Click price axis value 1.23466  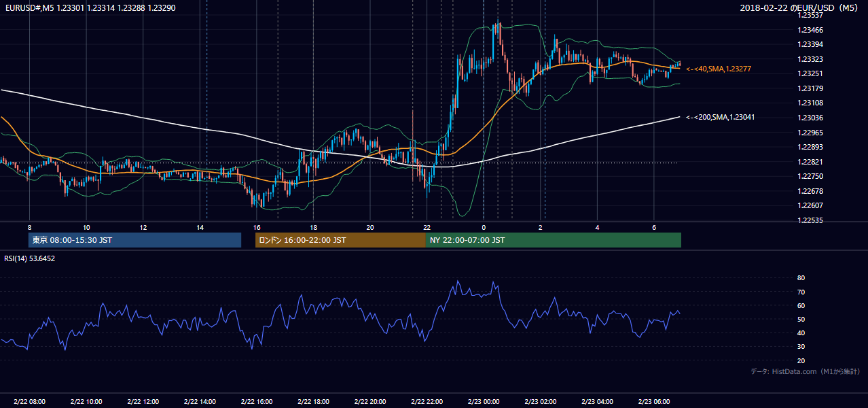point(810,30)
